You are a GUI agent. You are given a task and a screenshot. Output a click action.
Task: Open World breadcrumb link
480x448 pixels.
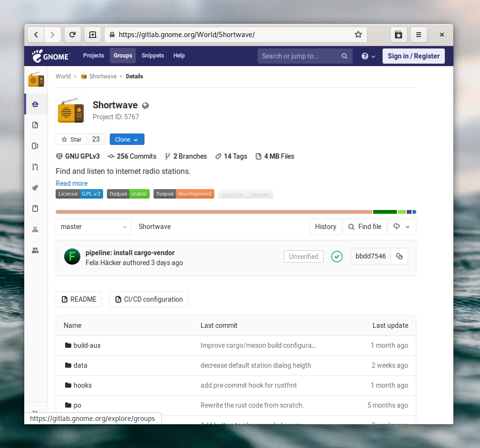pyautogui.click(x=63, y=76)
